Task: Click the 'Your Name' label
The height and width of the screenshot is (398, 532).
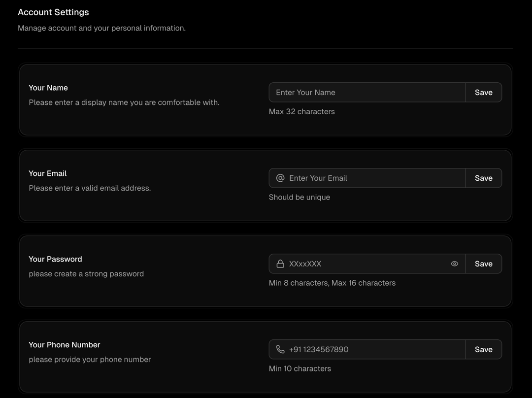Action: 48,88
